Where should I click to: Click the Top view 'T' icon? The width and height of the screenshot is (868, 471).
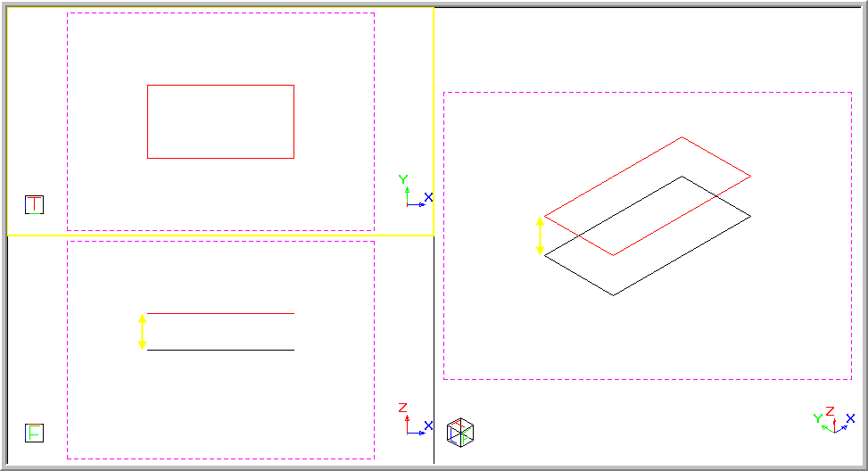[34, 204]
